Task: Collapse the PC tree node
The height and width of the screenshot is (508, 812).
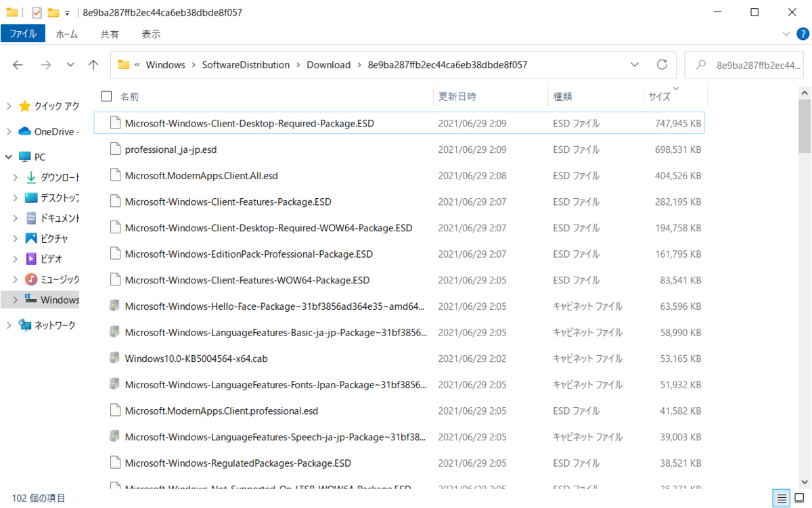Action: point(9,157)
